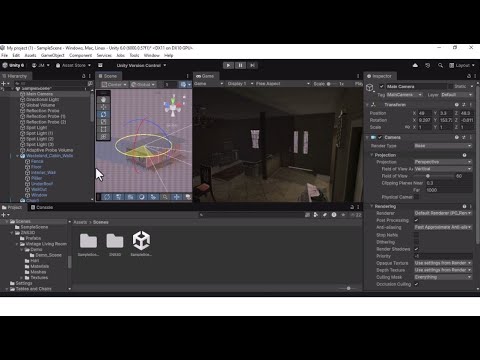Open the GameObject menu
This screenshot has width=480, height=360.
(52, 55)
